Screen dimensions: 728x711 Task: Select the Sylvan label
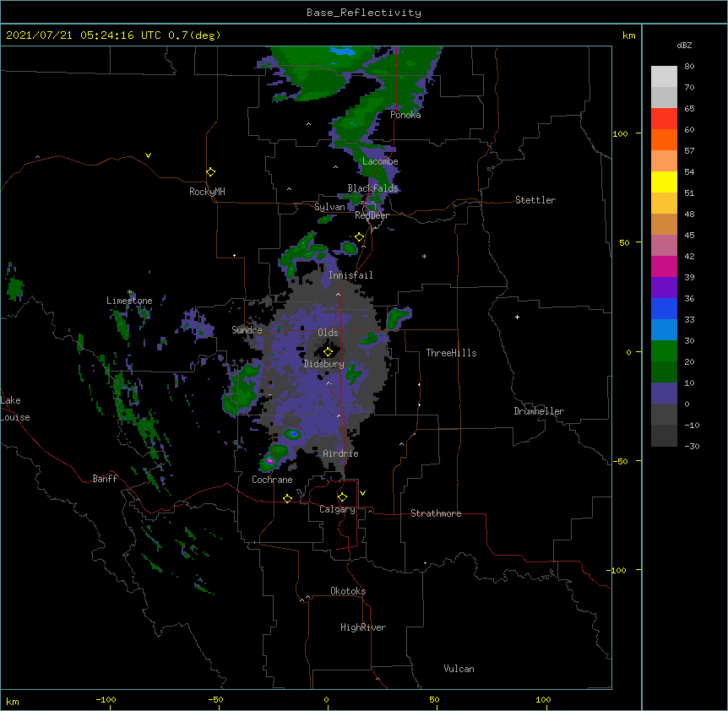[329, 207]
